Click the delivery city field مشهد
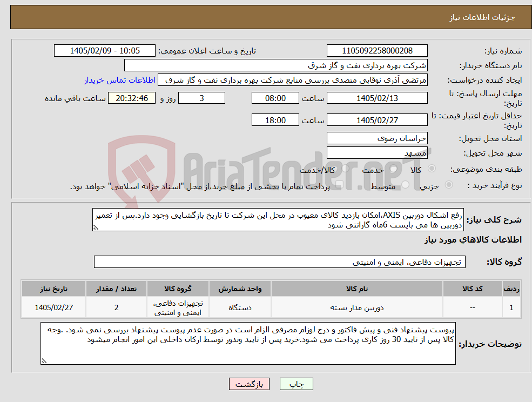Image resolution: width=532 pixels, height=402 pixels. [x=377, y=153]
